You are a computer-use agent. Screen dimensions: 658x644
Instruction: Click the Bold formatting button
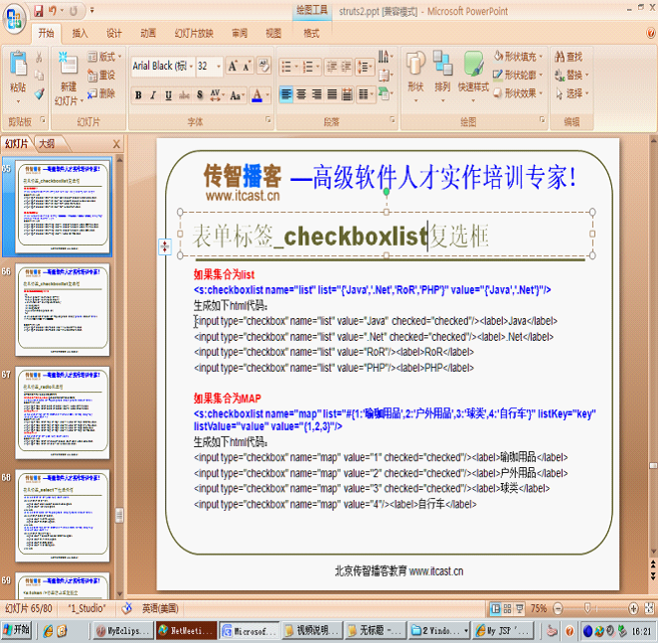click(138, 96)
